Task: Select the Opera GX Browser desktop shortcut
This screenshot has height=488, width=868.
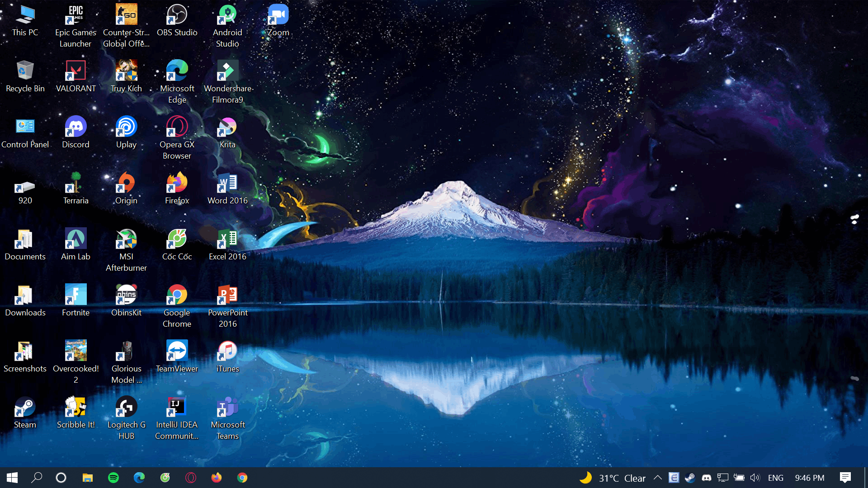Action: pyautogui.click(x=177, y=138)
